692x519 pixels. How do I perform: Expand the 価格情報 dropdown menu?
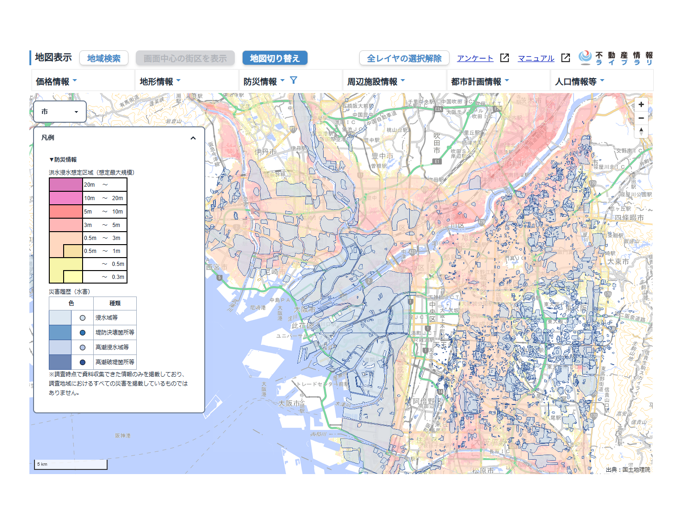click(56, 82)
